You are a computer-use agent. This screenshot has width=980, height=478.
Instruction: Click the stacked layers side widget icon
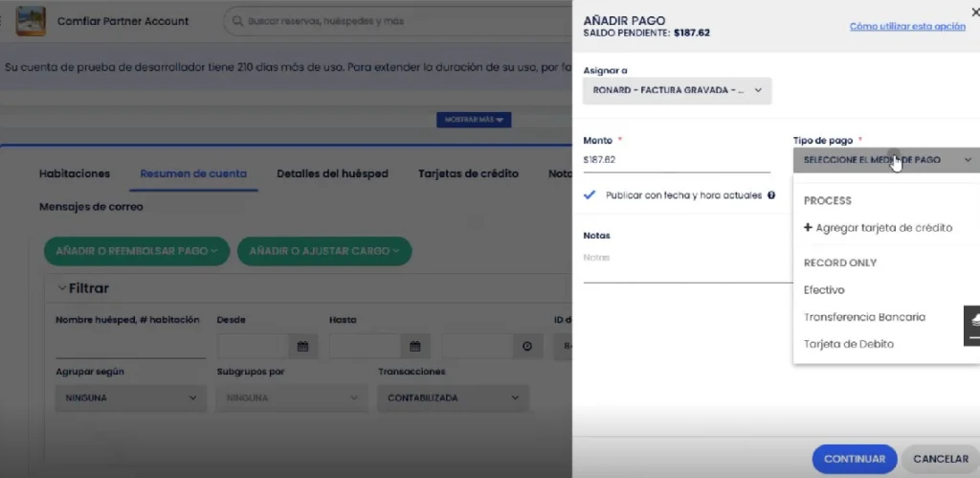pos(974,319)
